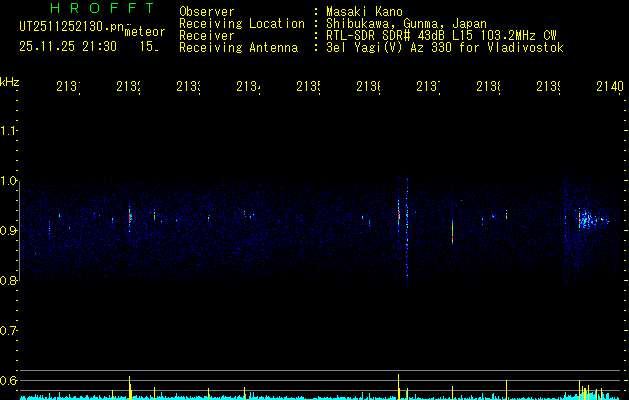Click the 'Receiving Antenna' label
Image resolution: width=629 pixels, height=400 pixels.
coord(238,48)
